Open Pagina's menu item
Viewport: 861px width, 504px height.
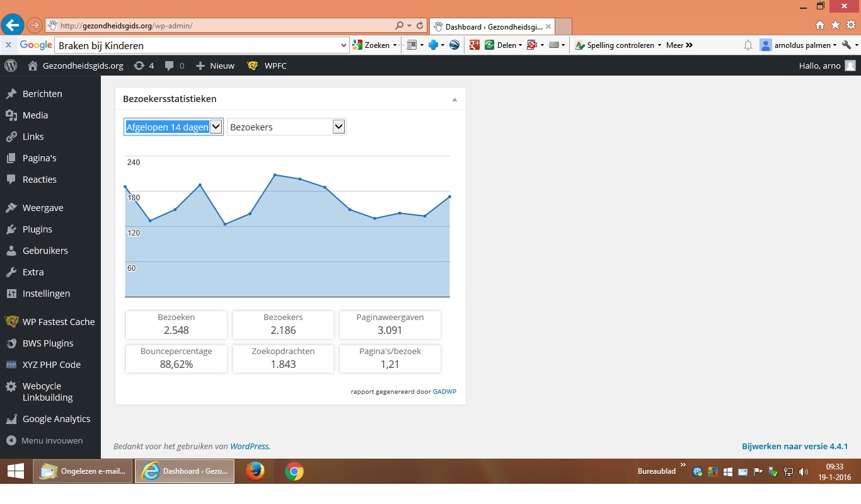(x=40, y=158)
